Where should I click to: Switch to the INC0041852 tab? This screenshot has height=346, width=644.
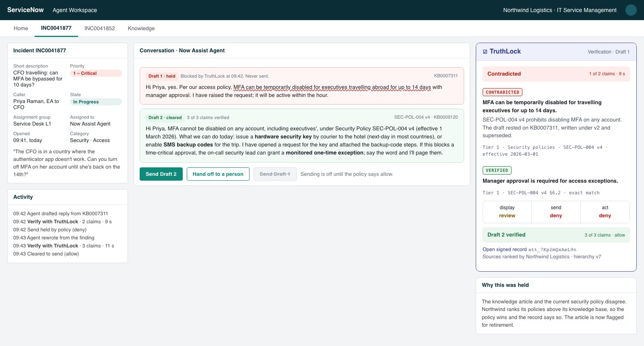point(100,28)
